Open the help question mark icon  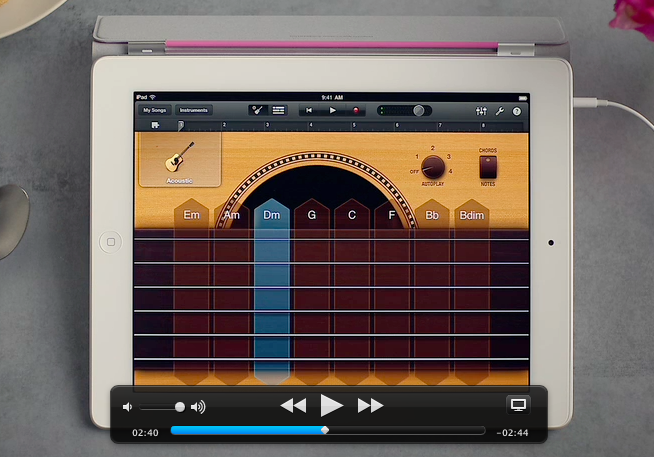point(517,110)
